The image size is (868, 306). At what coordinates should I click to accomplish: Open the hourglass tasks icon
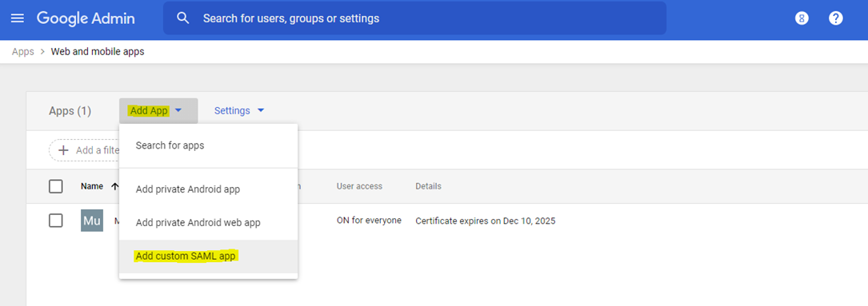coord(802,18)
